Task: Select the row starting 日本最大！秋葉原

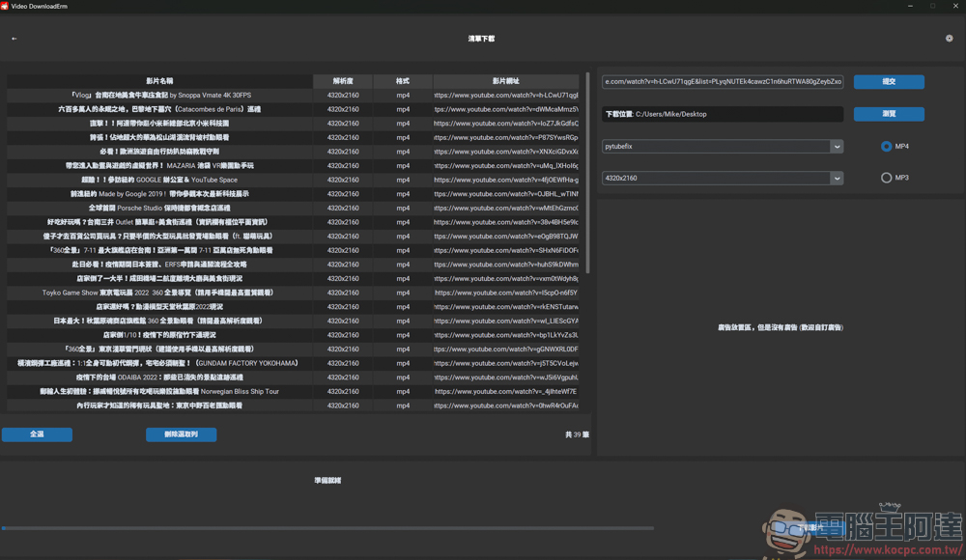Action: (x=293, y=321)
